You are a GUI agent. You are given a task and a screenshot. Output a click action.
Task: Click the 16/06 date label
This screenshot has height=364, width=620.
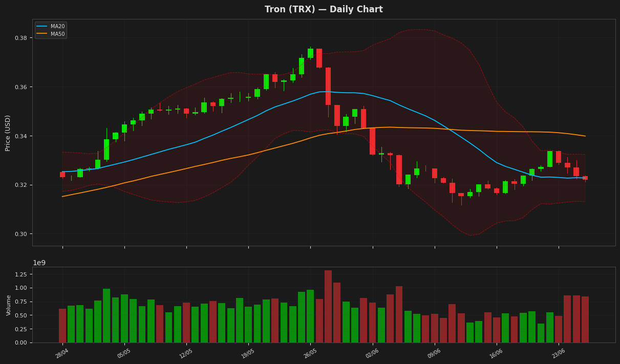(496, 353)
